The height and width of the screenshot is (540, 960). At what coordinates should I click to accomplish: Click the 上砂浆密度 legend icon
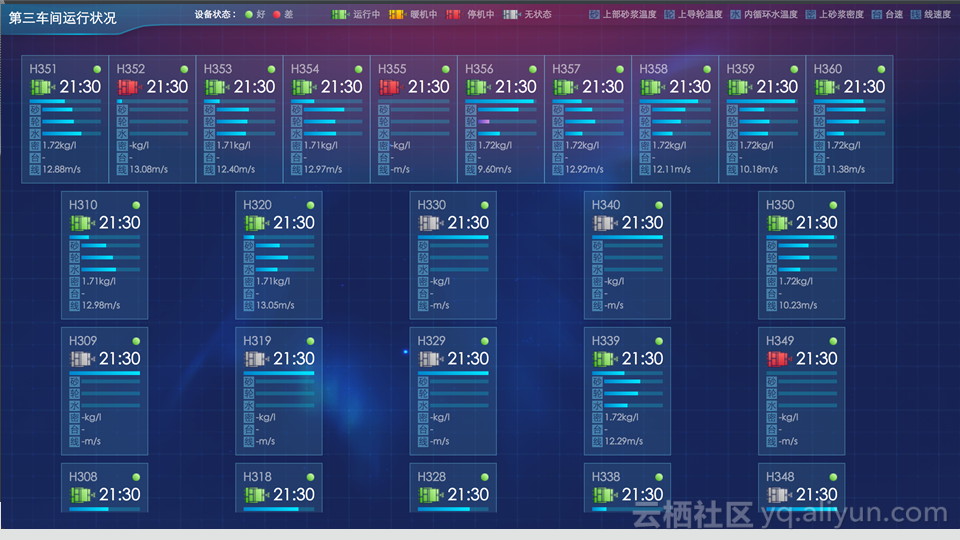point(811,14)
